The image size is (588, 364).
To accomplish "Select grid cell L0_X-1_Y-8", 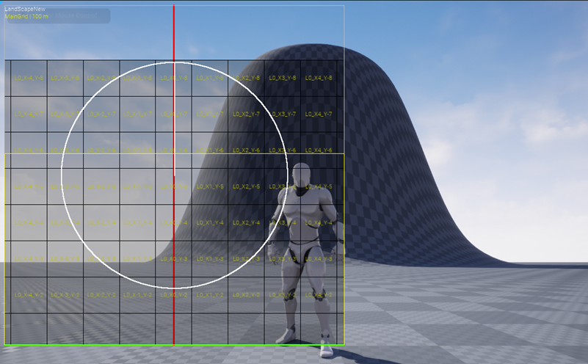I will pos(137,78).
